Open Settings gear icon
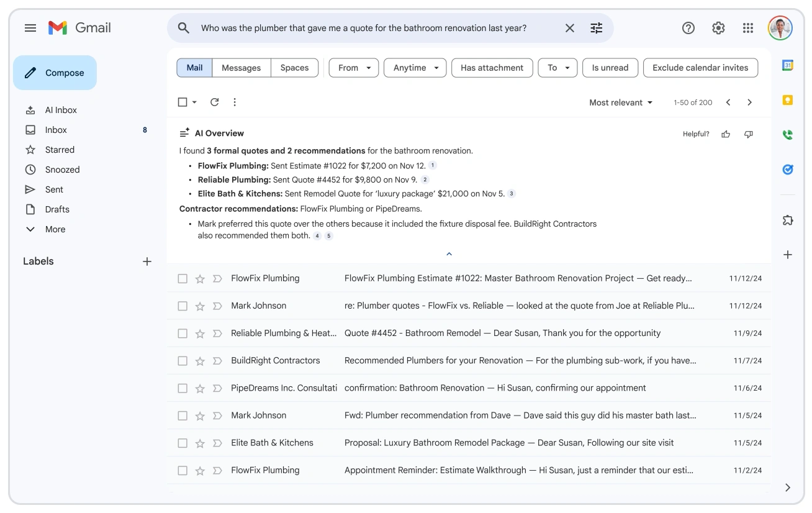This screenshot has height=513, width=812. (x=718, y=28)
